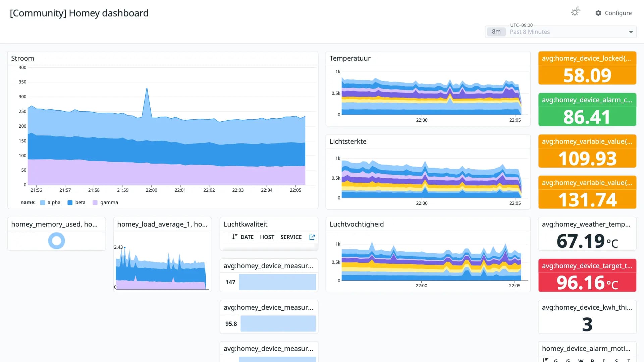Click the Luchtvochtigheid widget title
Viewport: 644px width, 362px height.
[x=357, y=224]
